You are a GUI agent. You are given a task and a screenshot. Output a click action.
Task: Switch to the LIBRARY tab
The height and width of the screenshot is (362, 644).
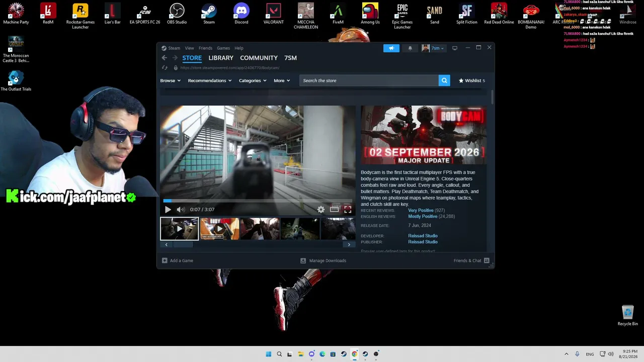pyautogui.click(x=221, y=58)
